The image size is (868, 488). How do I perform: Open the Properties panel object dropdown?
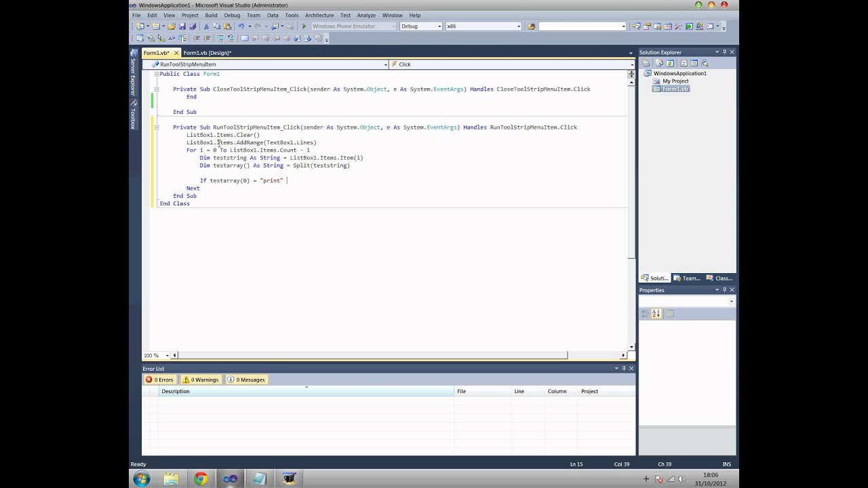pos(731,302)
